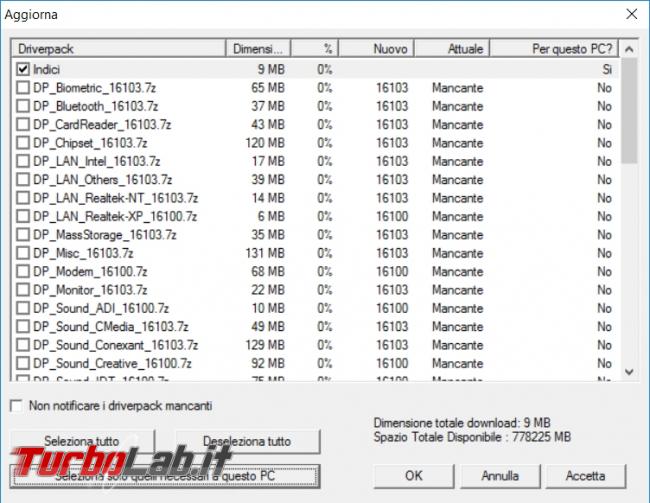This screenshot has height=503, width=650.
Task: Check the DP_Sound_Conexant_16103.7z checkbox
Action: point(23,345)
